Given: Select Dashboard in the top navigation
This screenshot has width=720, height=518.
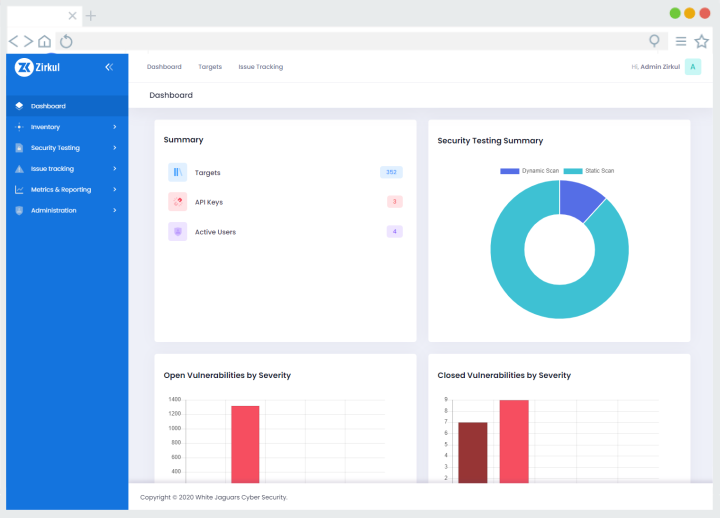Looking at the screenshot, I should pyautogui.click(x=164, y=67).
